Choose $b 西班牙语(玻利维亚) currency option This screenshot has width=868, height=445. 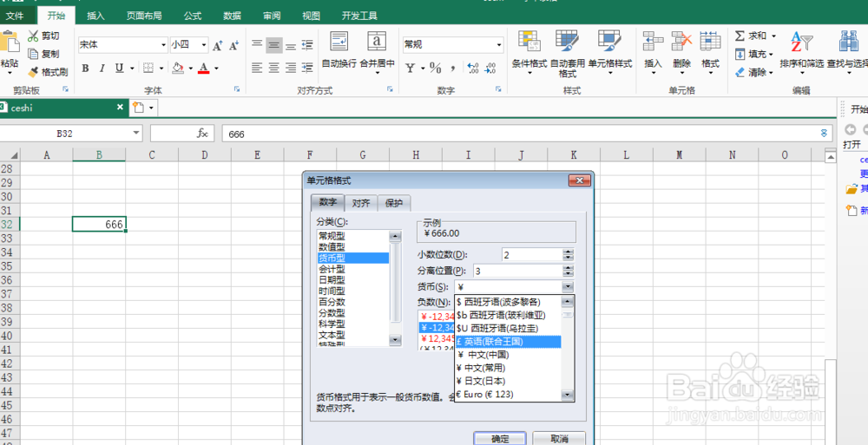coord(508,316)
